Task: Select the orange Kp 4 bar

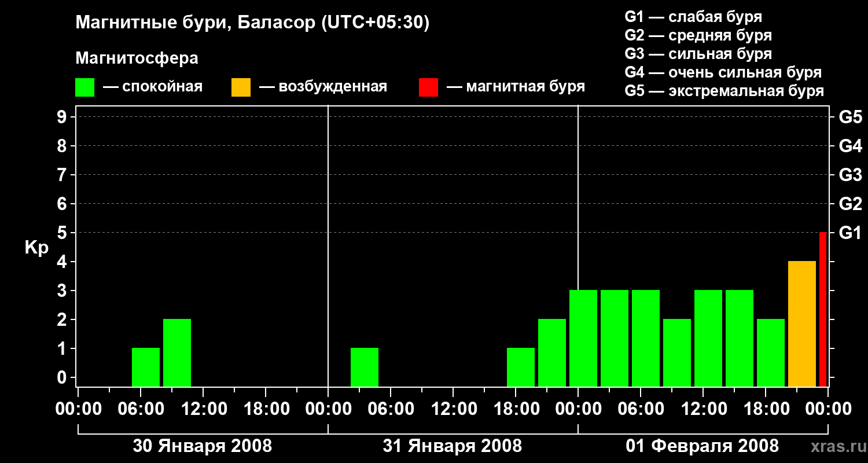Action: pos(802,324)
